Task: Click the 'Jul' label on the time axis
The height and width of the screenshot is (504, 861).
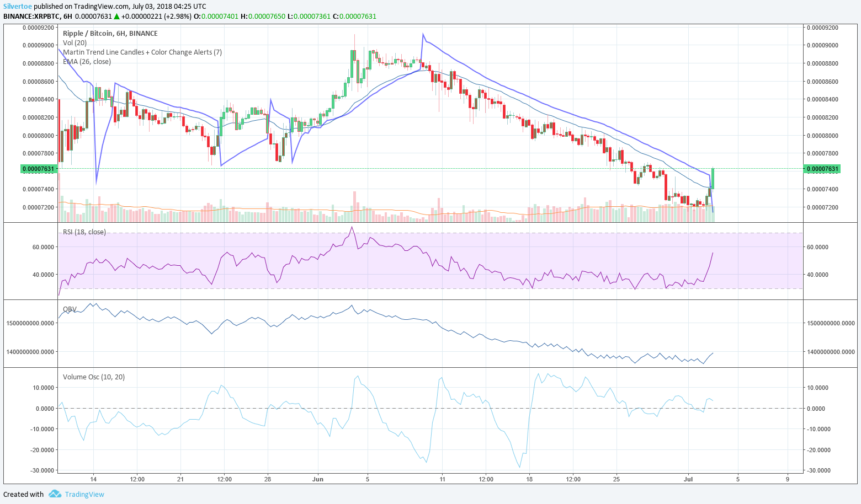Action: coord(688,479)
